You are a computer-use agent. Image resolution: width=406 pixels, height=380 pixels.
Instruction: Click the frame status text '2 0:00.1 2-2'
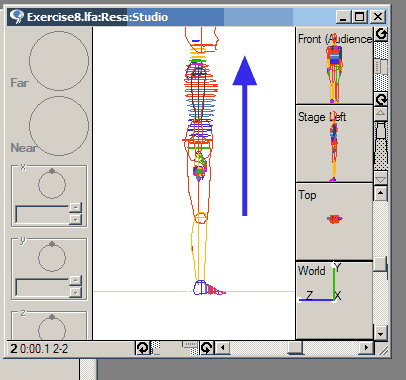coord(39,349)
